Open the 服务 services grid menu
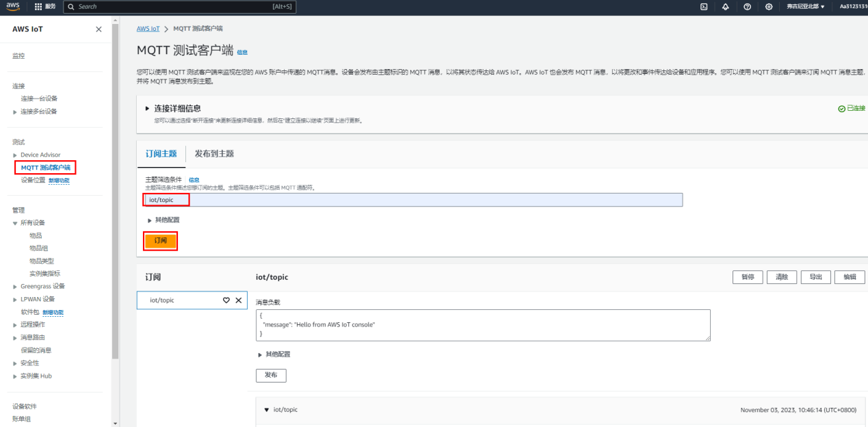The width and height of the screenshot is (868, 427). pos(45,6)
